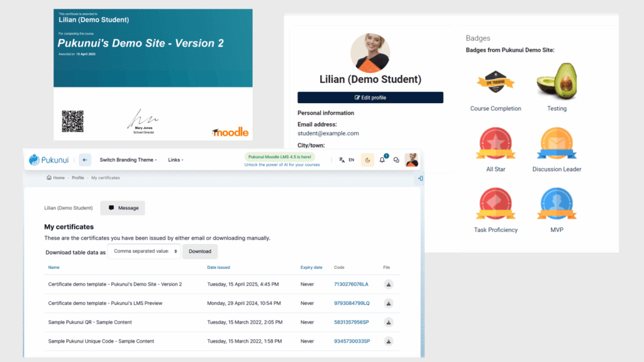Screen dimensions: 644x362
Task: Click My certificates breadcrumb
Action: pos(106,178)
